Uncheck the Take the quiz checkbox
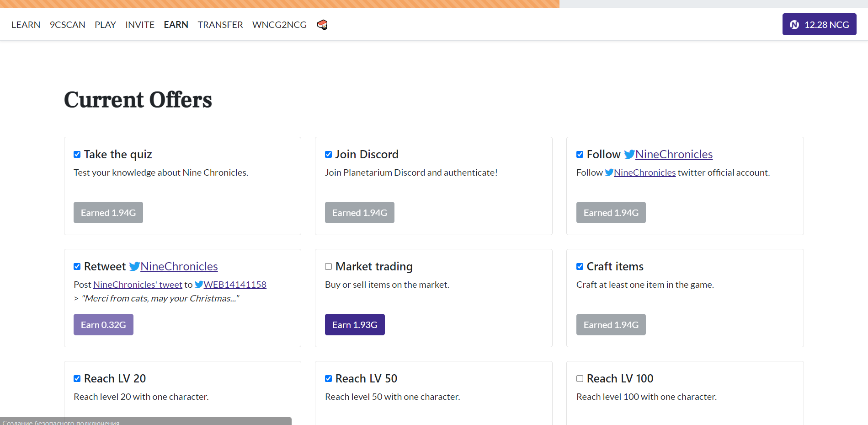Image resolution: width=868 pixels, height=425 pixels. tap(77, 155)
